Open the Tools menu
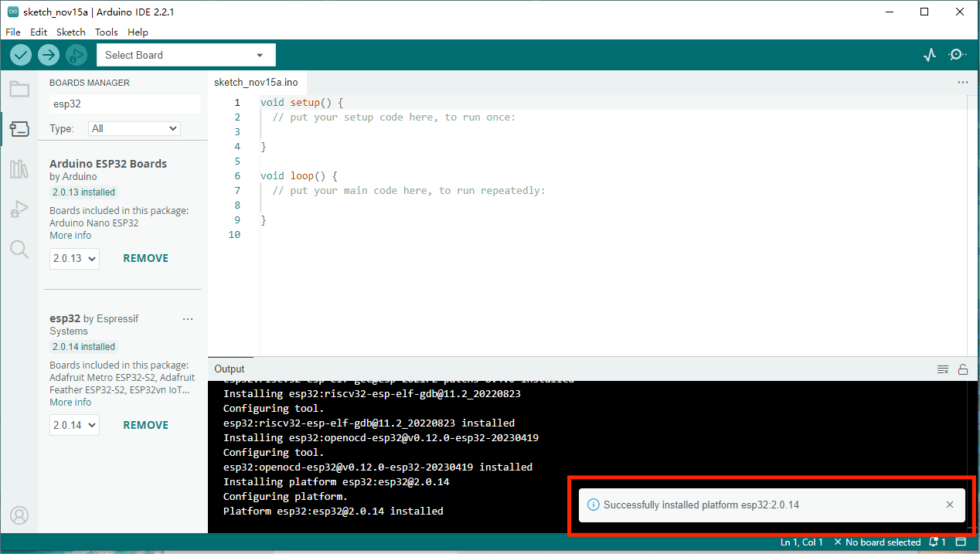 [x=106, y=32]
